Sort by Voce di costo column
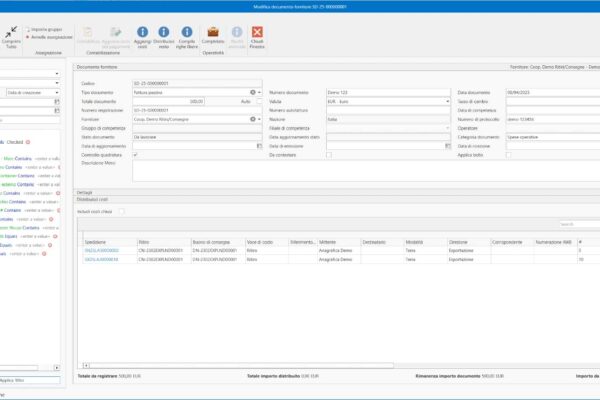The image size is (600, 400). [x=266, y=242]
